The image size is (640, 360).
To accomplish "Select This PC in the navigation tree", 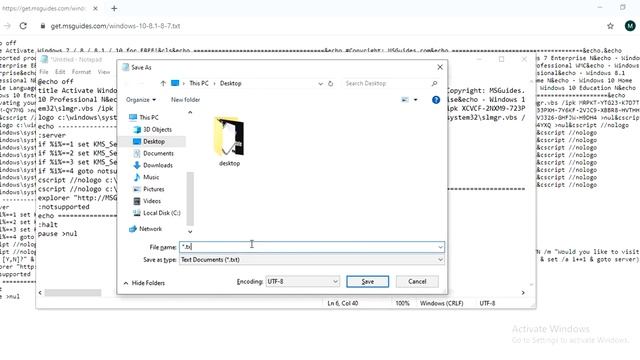I will pos(144,118).
